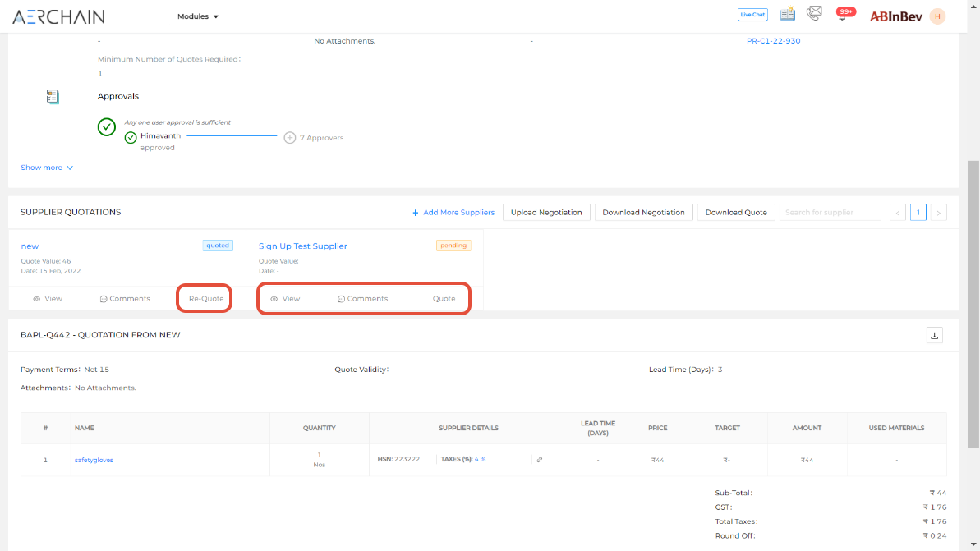This screenshot has width=980, height=551.
Task: Click Add More Suppliers
Action: tap(453, 213)
